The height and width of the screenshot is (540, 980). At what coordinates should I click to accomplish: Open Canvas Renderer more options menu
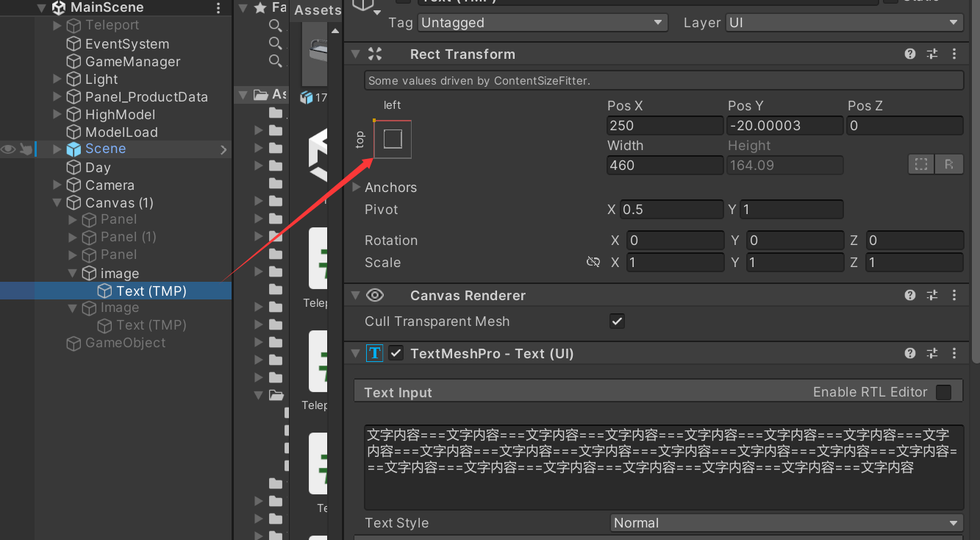(954, 295)
